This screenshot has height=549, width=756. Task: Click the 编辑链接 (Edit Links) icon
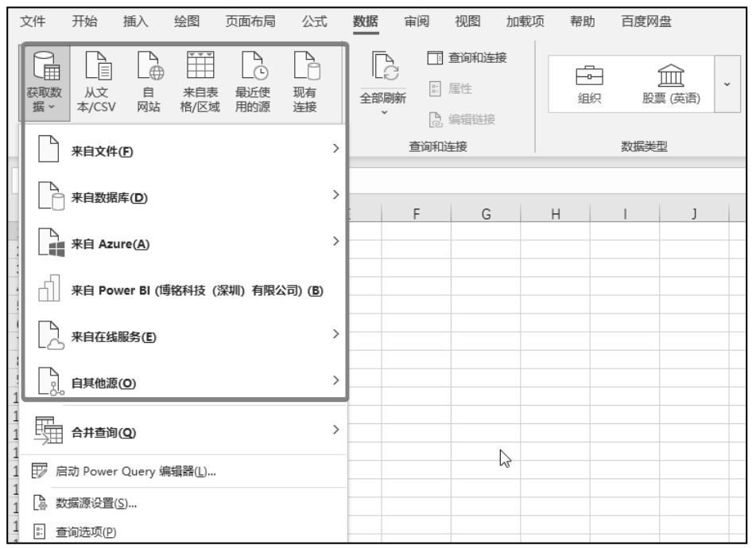point(435,119)
